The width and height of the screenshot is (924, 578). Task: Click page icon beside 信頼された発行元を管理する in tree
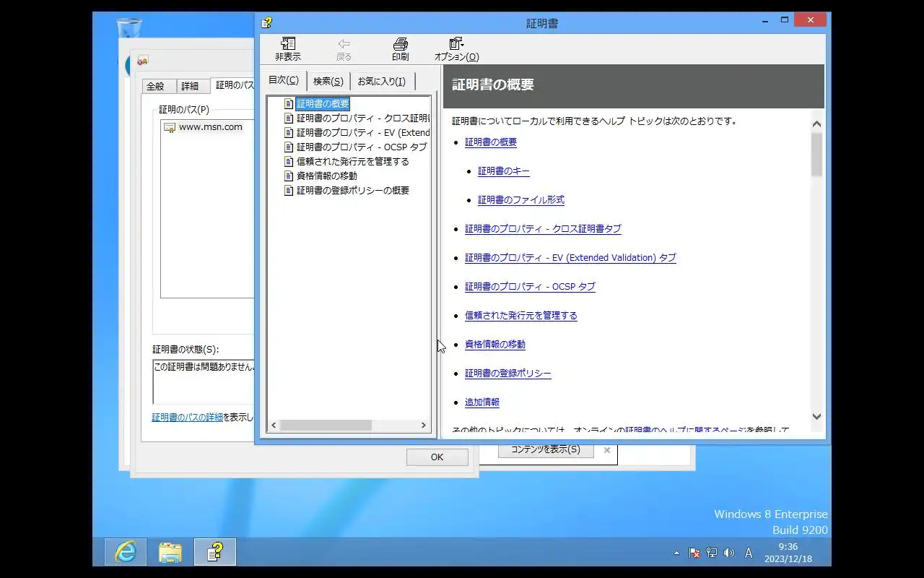point(289,162)
